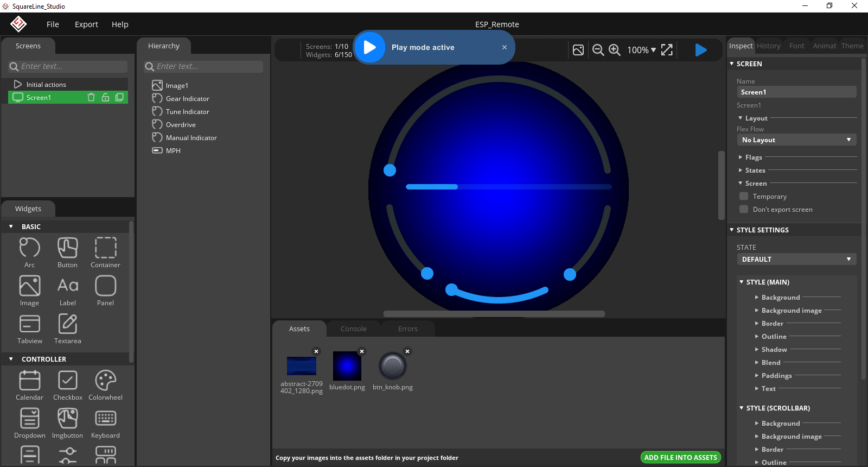Open the Help menu
The width and height of the screenshot is (868, 467).
tap(120, 24)
